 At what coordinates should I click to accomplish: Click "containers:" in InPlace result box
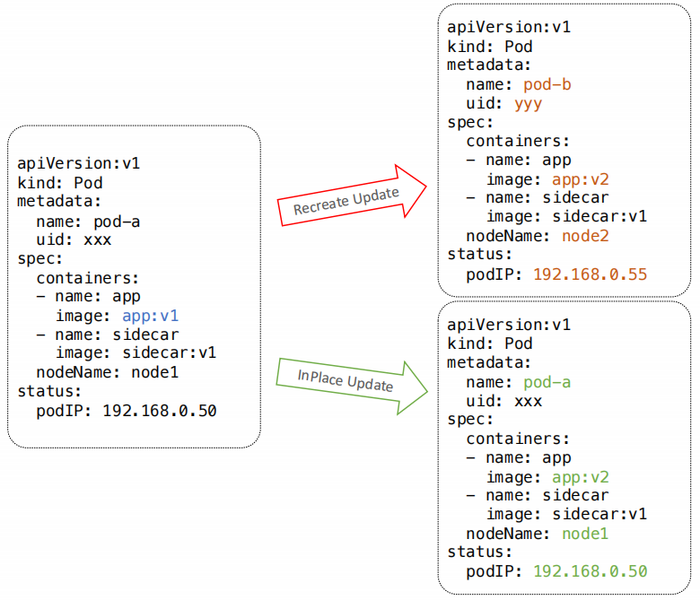(518, 439)
